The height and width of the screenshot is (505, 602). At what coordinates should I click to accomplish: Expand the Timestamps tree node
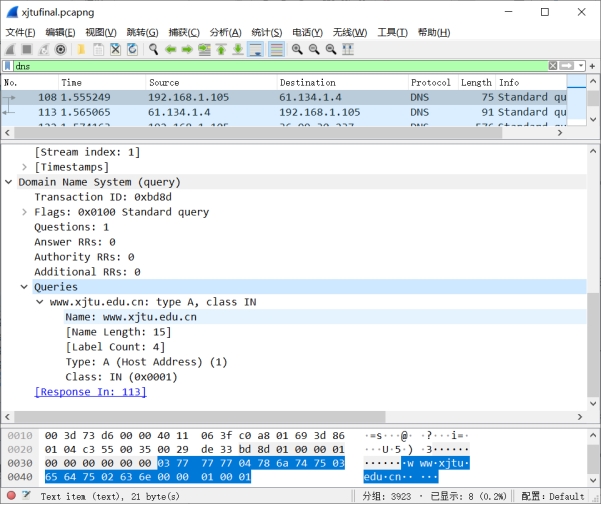pos(25,167)
